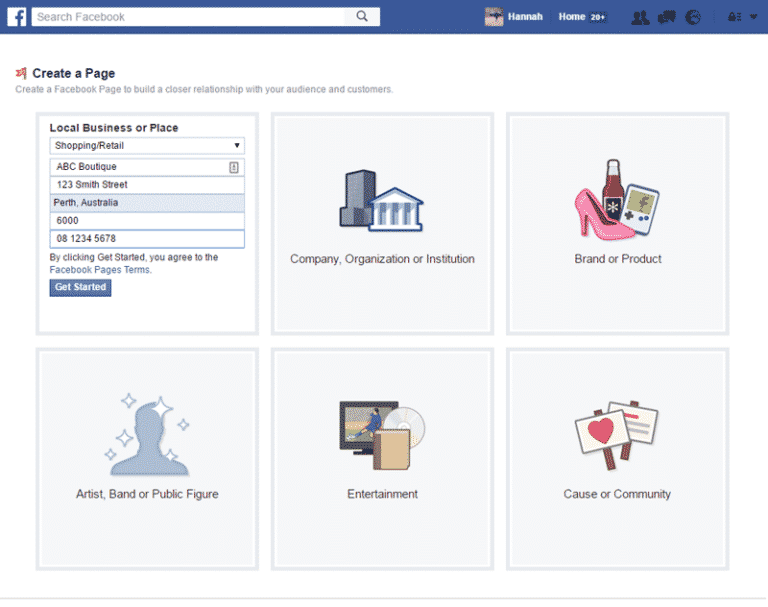Screen dimensions: 768x607
Task: Open the Facebook Pages Terms link
Action: pos(100,270)
